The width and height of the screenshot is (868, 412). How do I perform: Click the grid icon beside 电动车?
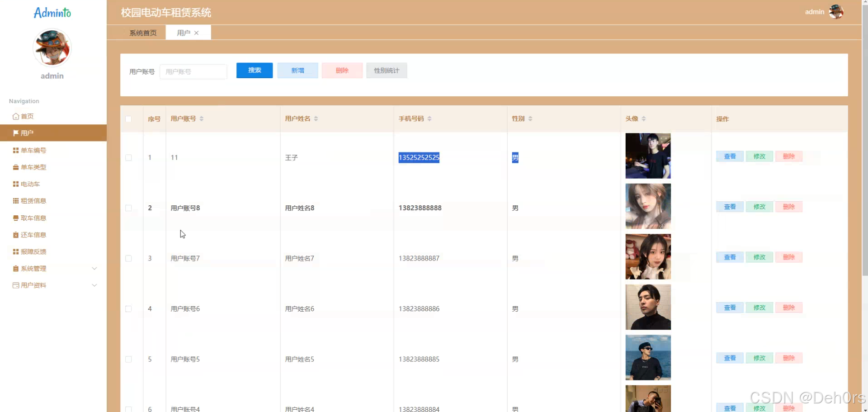(x=16, y=184)
